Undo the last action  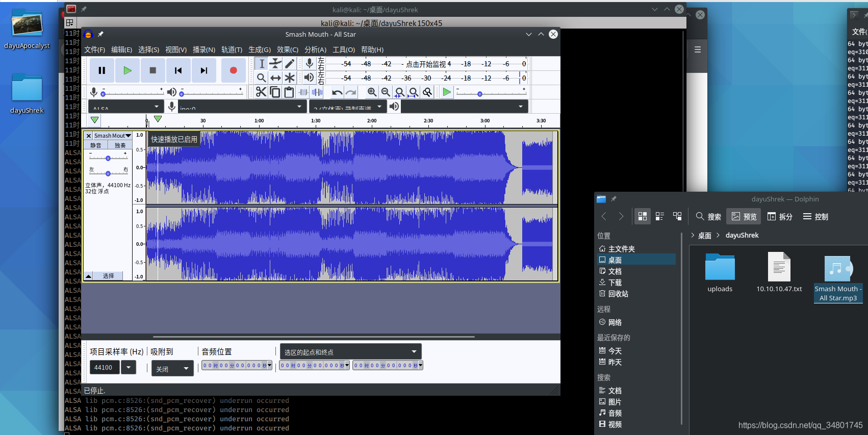coord(337,92)
